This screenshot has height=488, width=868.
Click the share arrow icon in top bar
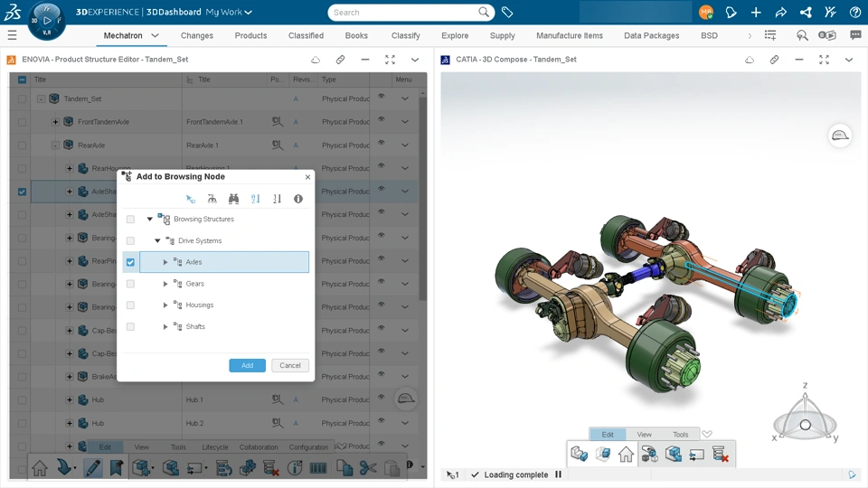[780, 12]
